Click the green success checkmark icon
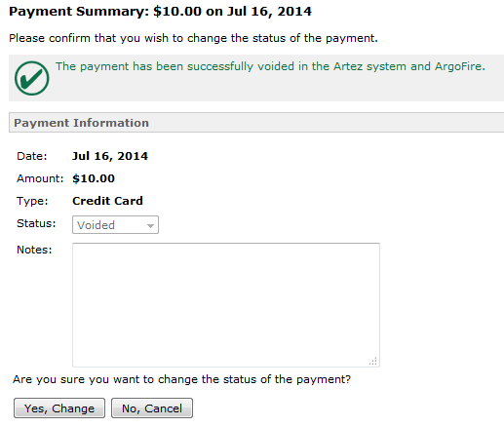Viewport: 504px width, 427px height. point(32,78)
